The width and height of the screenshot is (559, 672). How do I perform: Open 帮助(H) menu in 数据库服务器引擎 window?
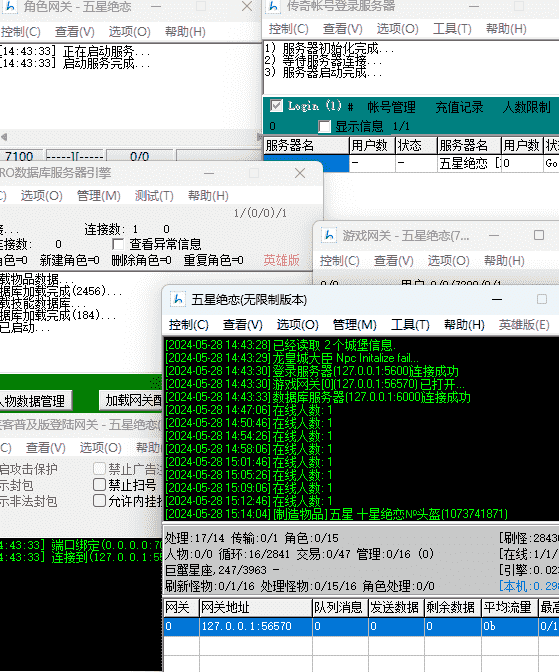pyautogui.click(x=208, y=196)
